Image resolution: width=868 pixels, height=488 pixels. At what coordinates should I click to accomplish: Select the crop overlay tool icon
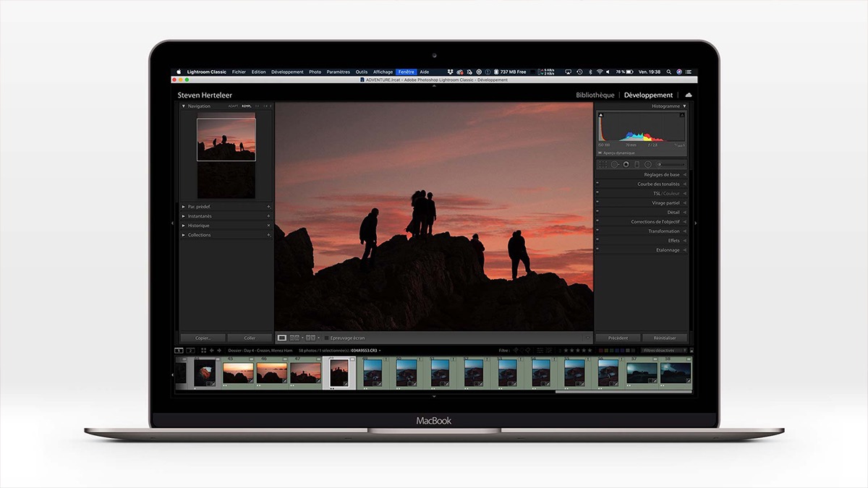point(602,165)
